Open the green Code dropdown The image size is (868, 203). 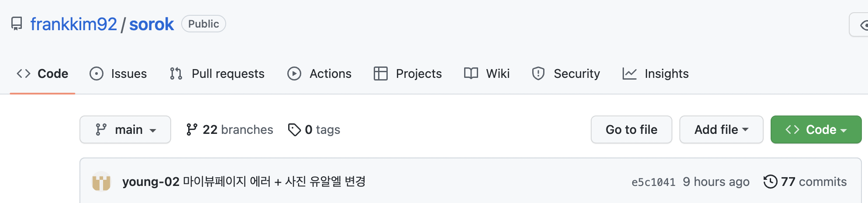tap(816, 129)
